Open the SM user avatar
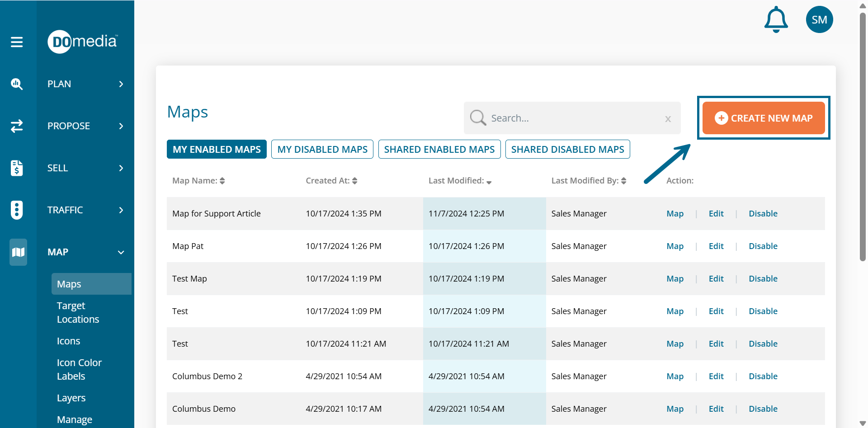 point(819,19)
